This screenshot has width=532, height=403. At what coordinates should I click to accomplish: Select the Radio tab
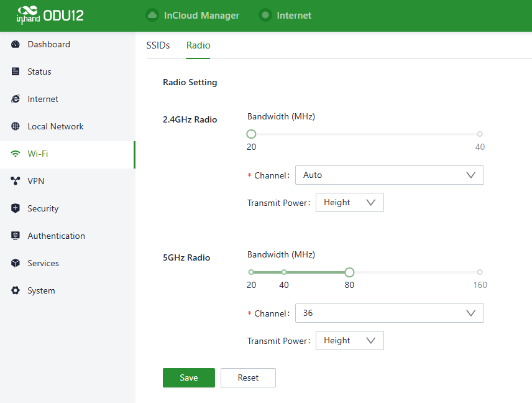coord(198,45)
